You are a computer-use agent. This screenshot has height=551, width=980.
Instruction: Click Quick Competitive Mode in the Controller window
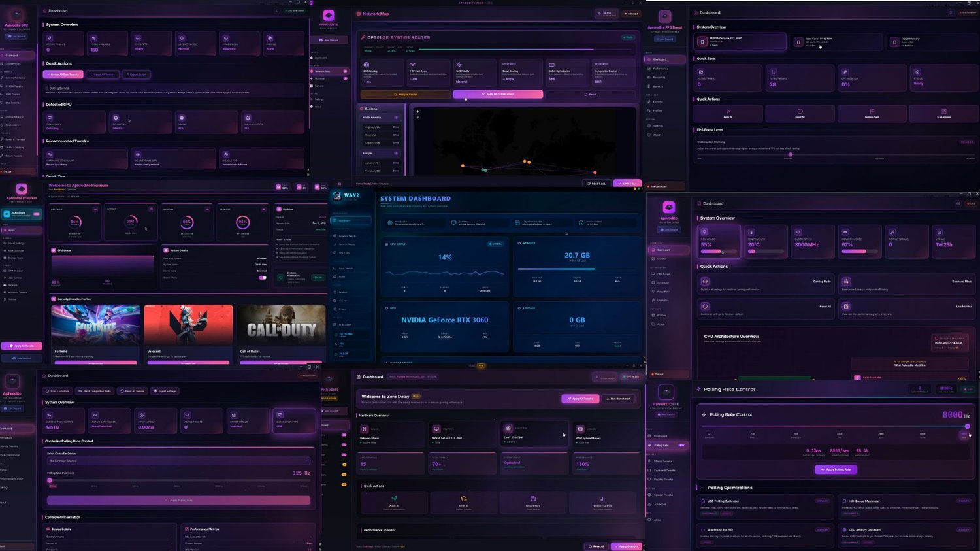95,391
